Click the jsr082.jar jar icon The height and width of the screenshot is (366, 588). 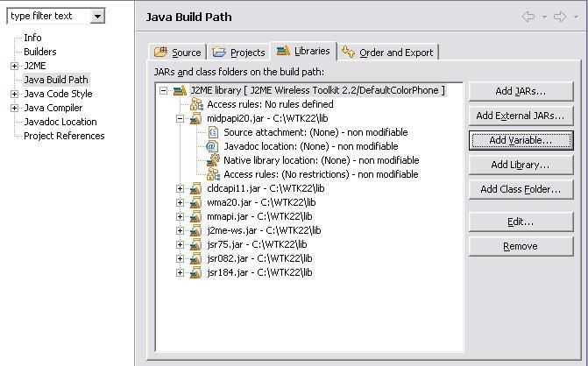195,258
